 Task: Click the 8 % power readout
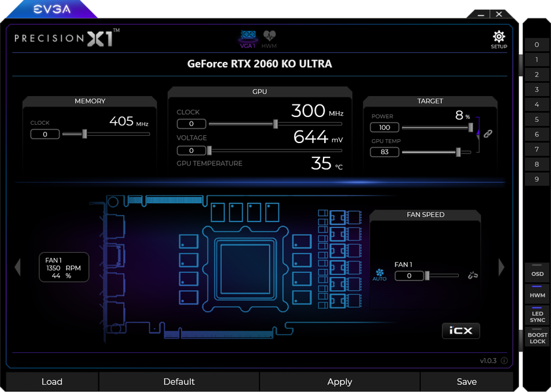point(463,115)
